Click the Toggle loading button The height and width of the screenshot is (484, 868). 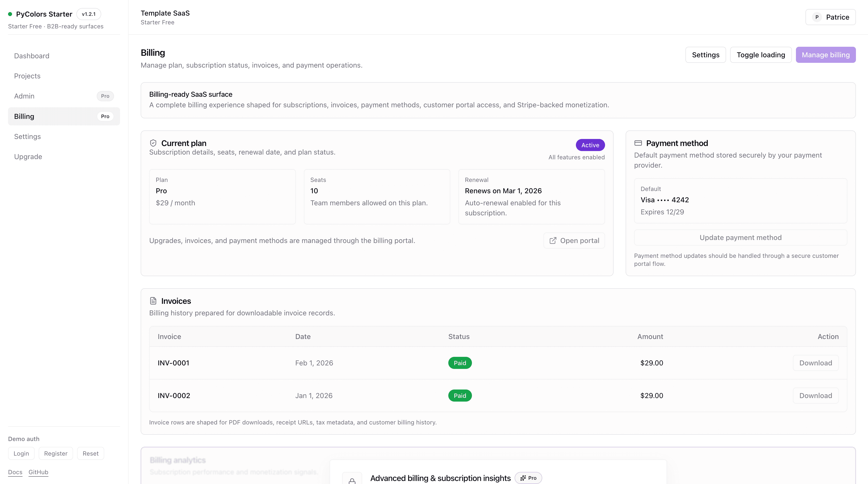[x=761, y=55]
